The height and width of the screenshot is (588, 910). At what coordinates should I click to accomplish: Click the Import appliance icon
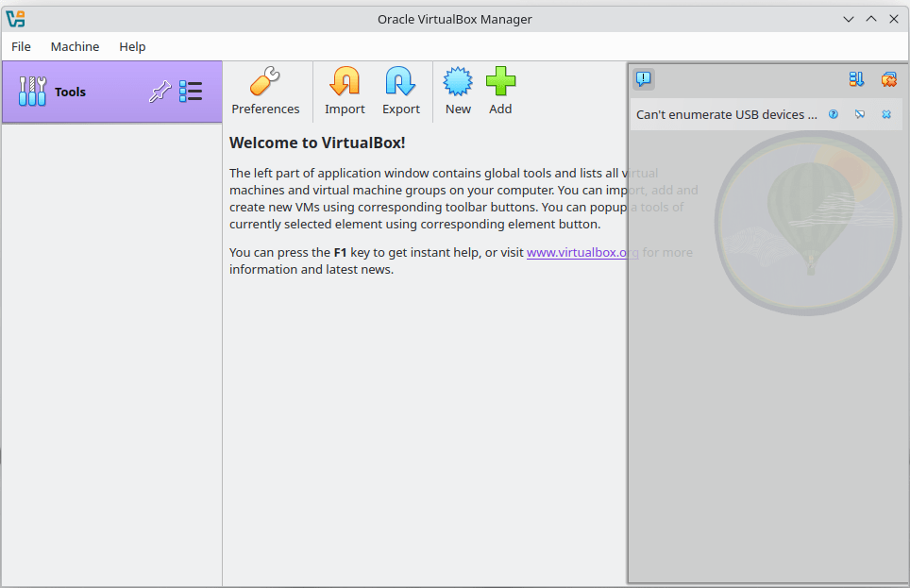[345, 81]
